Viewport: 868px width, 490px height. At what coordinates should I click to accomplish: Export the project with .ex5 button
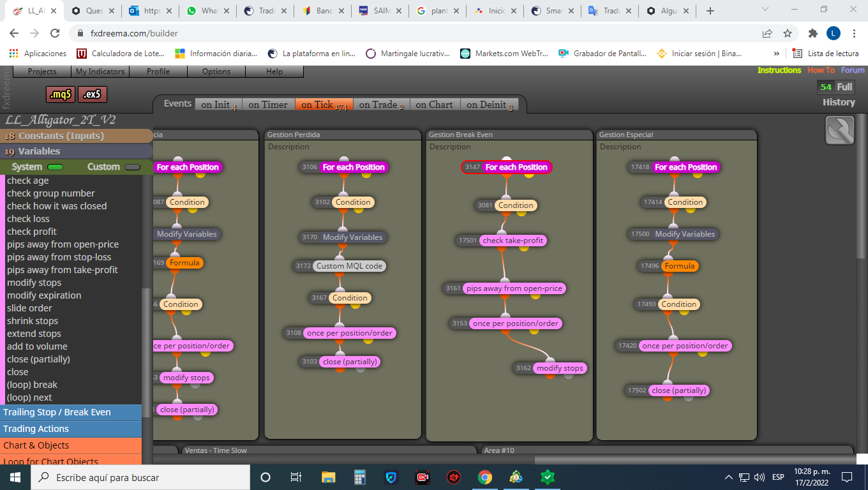click(x=93, y=94)
